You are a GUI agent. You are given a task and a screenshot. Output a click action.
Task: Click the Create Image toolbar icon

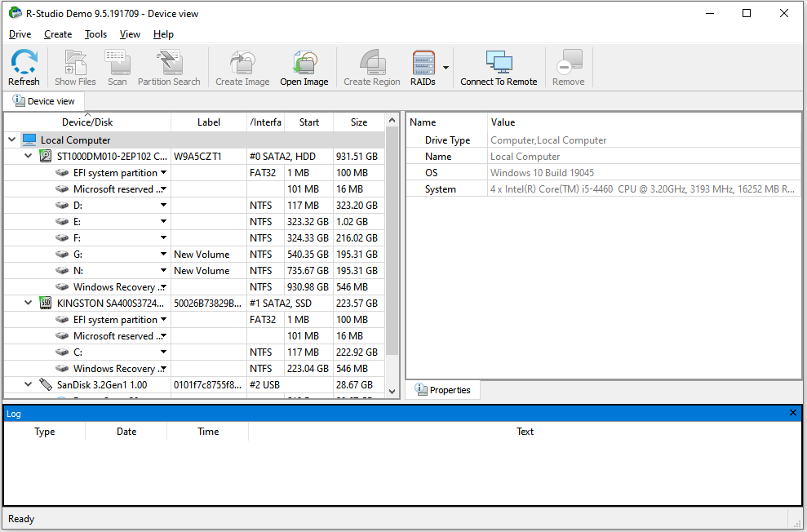coord(242,67)
